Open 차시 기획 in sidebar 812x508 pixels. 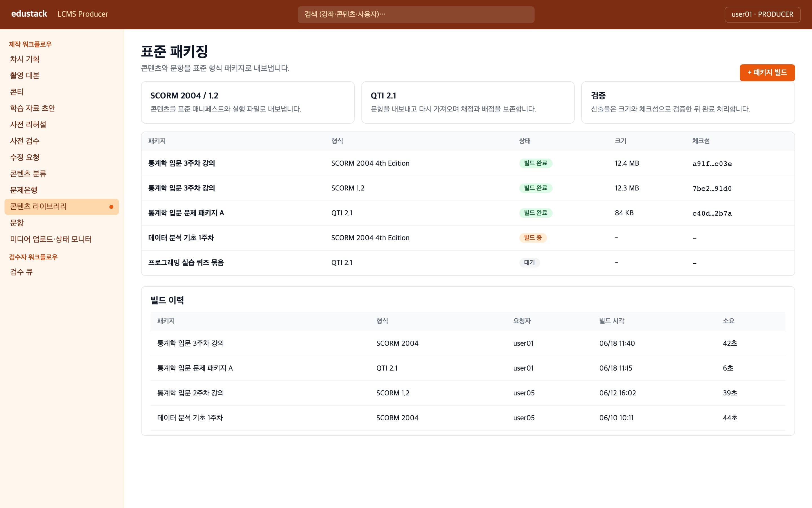(62, 59)
